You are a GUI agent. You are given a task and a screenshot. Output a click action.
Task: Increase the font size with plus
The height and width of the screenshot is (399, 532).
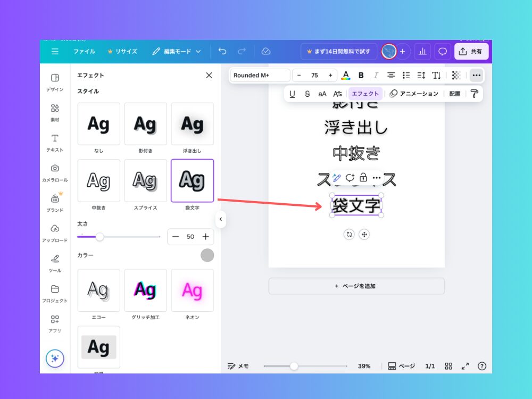(x=330, y=76)
